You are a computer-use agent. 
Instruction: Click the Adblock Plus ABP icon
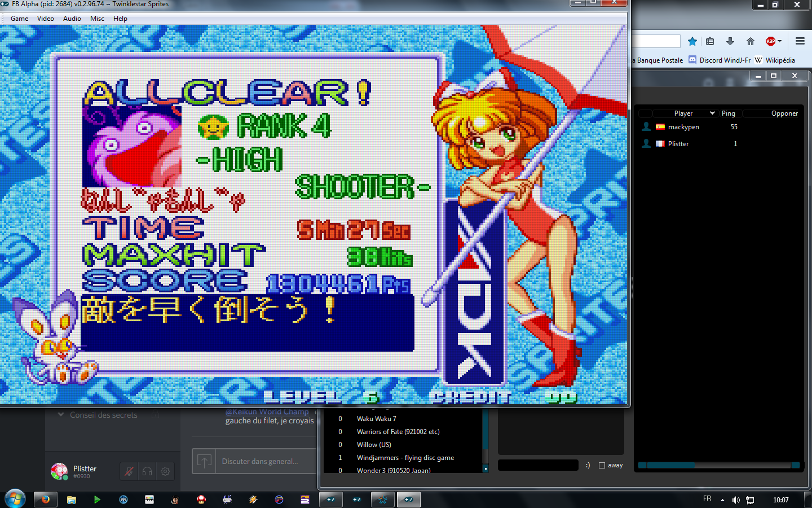pyautogui.click(x=771, y=41)
